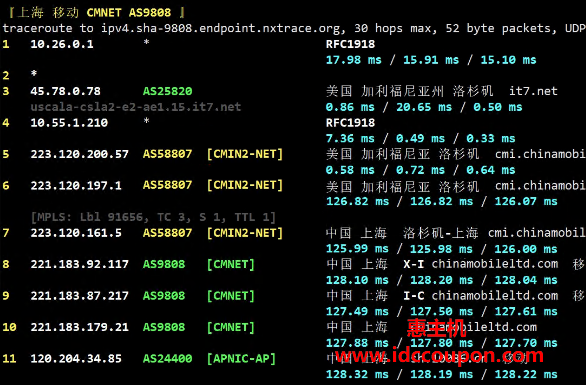Viewport: 586px width, 385px height.
Task: Click the hostname ipv4.sha-9808.endpoint.nxtrace.org
Action: pos(221,29)
